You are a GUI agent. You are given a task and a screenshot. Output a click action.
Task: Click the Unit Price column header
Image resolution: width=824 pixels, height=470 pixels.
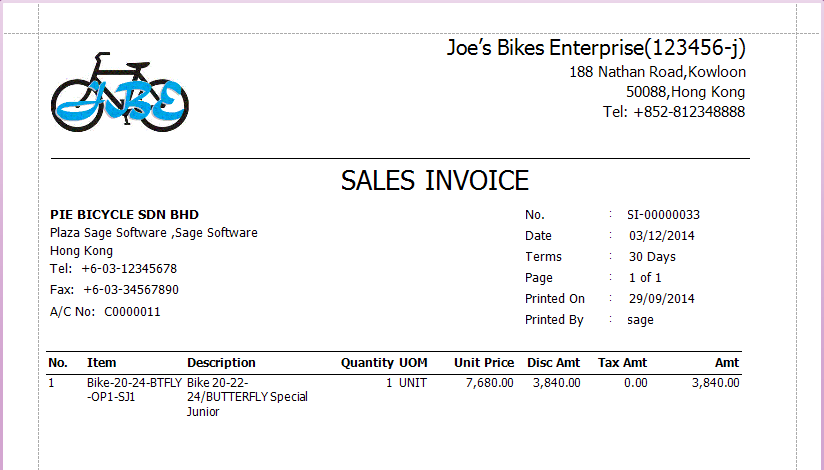click(x=484, y=363)
